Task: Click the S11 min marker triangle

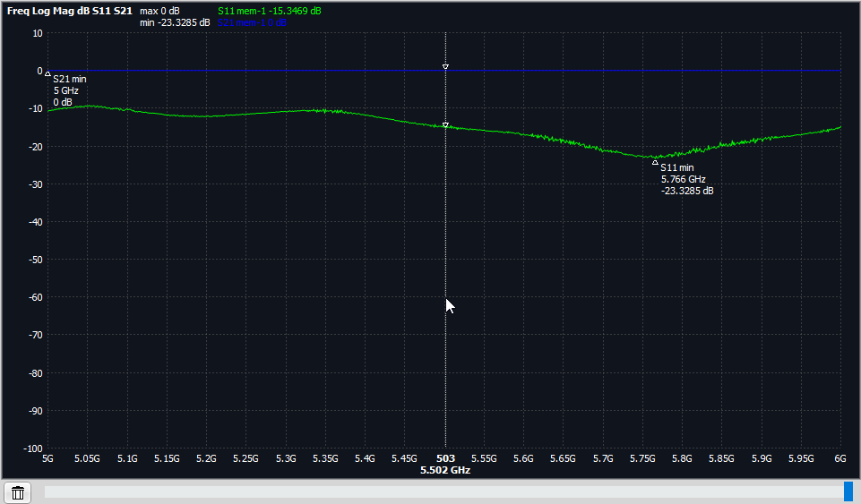Action: coord(655,162)
